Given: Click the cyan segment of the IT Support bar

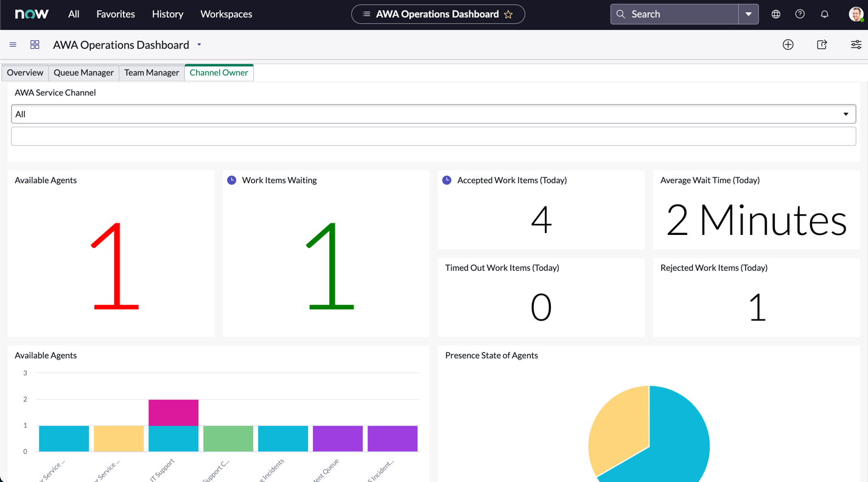Looking at the screenshot, I should tap(173, 439).
